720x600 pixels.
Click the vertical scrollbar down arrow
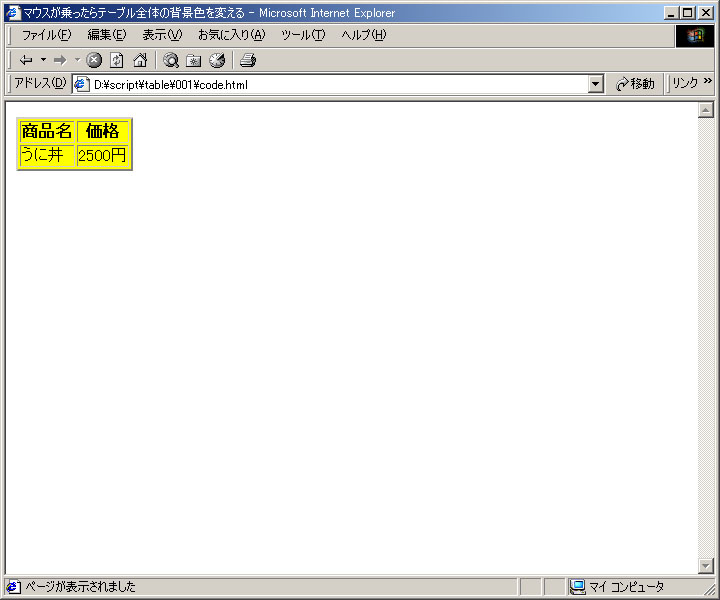[705, 566]
